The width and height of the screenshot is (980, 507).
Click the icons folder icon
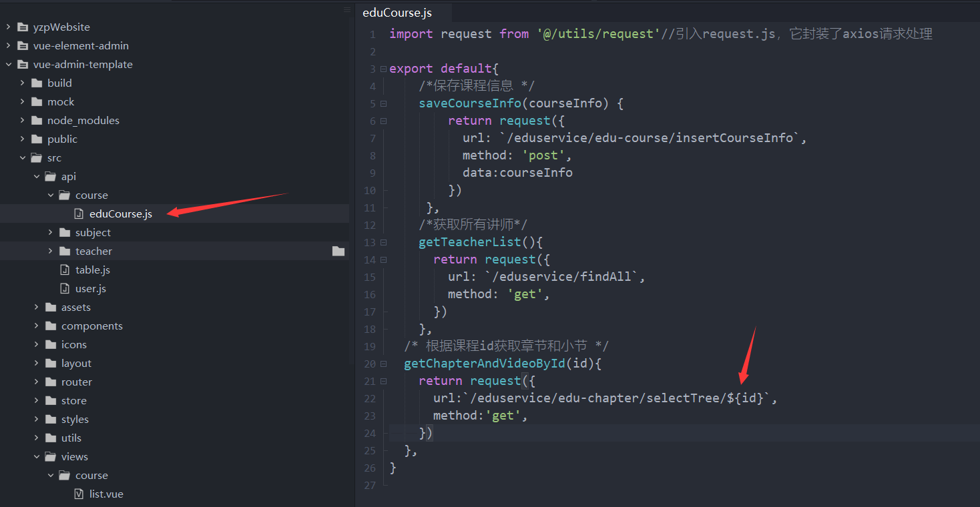(x=51, y=345)
